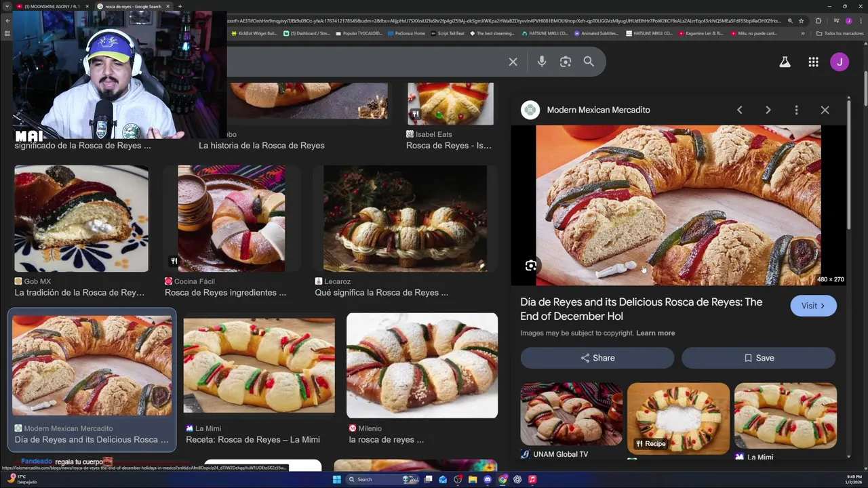
Task: Save the selected image
Action: click(x=758, y=358)
